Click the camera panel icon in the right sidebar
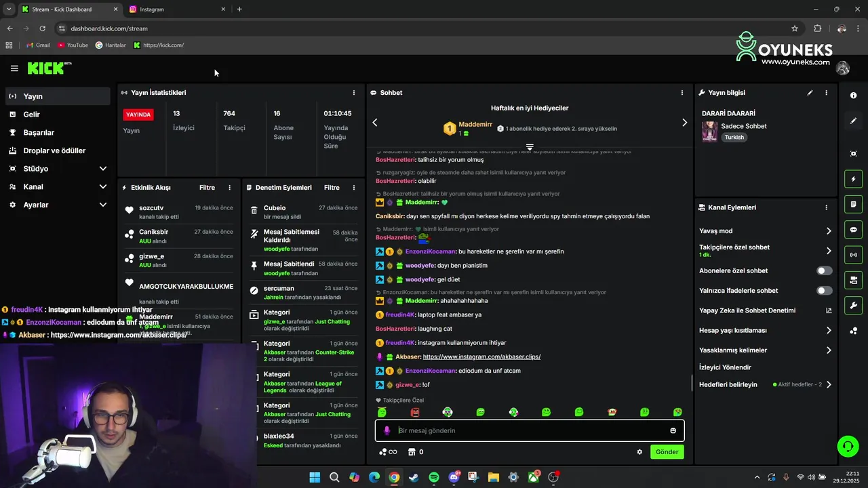This screenshot has width=868, height=488. (x=854, y=280)
